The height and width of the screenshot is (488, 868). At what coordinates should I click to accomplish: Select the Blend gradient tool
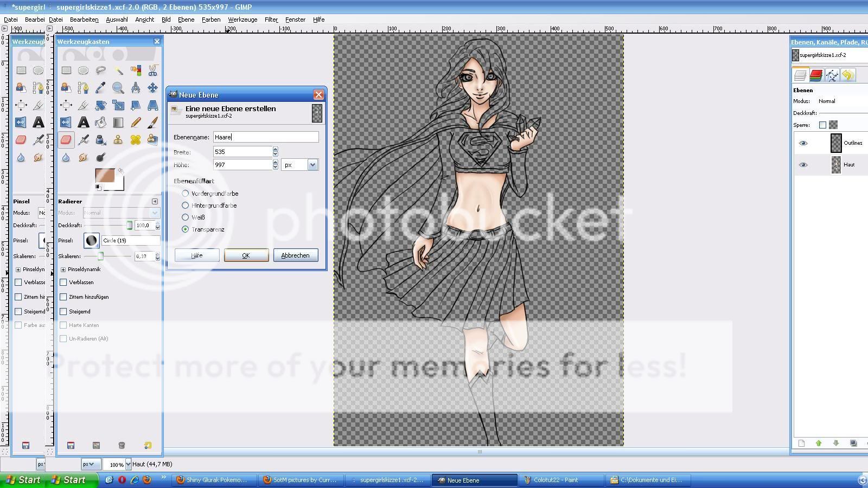[x=118, y=123]
